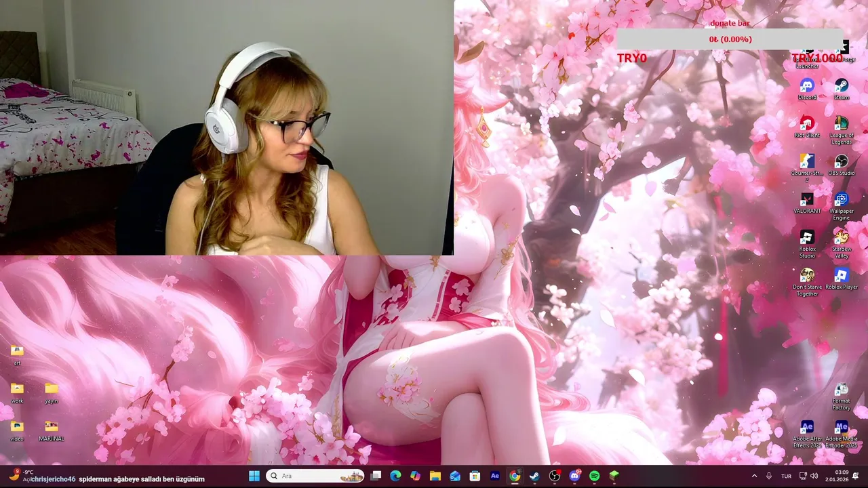Open the Counter-Strike 2 desktop shortcut
Screen dimensions: 868x488
pos(807,168)
